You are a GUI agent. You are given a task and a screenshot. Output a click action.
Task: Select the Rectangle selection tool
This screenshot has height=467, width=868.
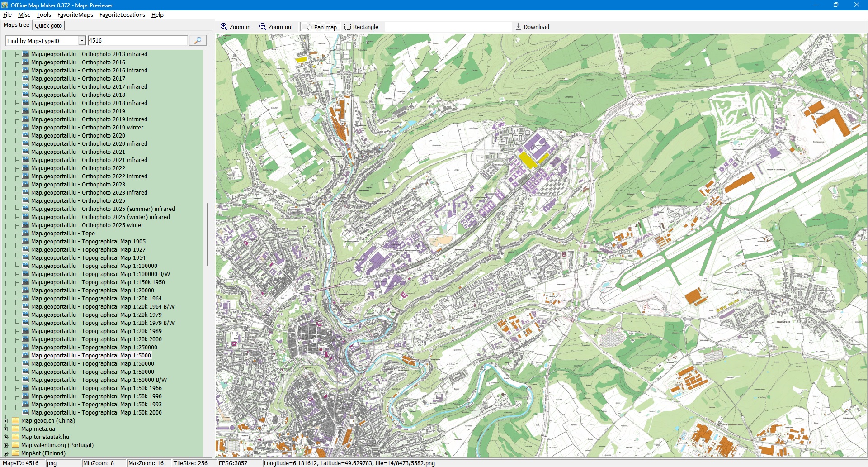348,27
